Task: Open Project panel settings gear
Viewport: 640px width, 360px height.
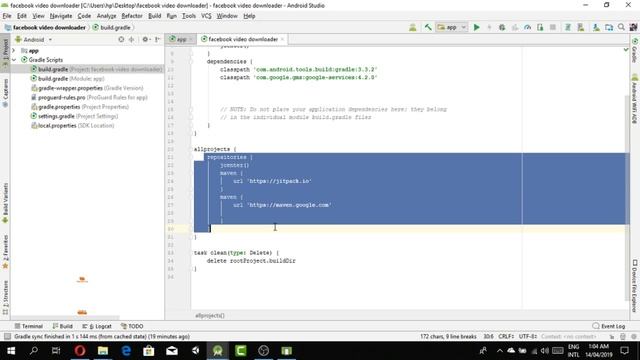Action: (x=146, y=40)
